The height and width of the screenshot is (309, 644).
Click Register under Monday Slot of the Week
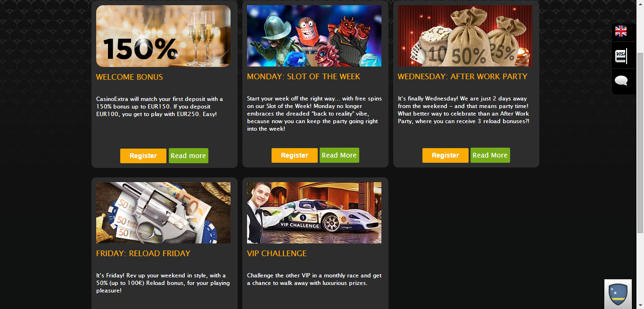click(295, 155)
